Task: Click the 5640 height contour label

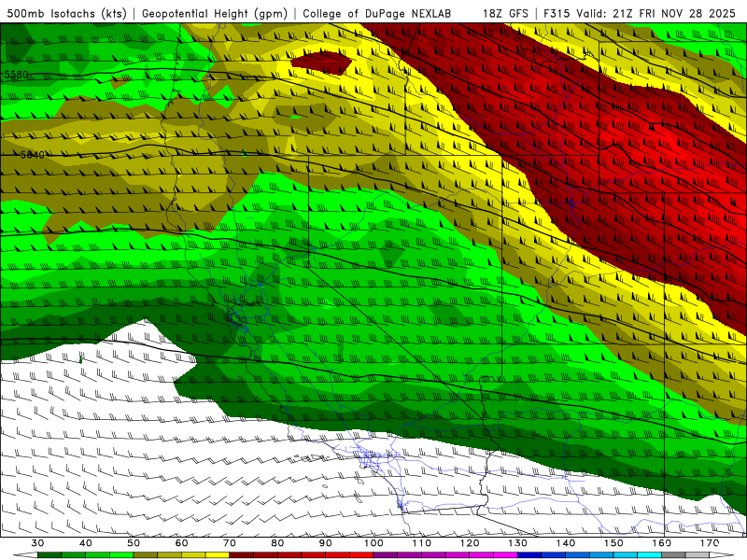Action: click(x=33, y=155)
